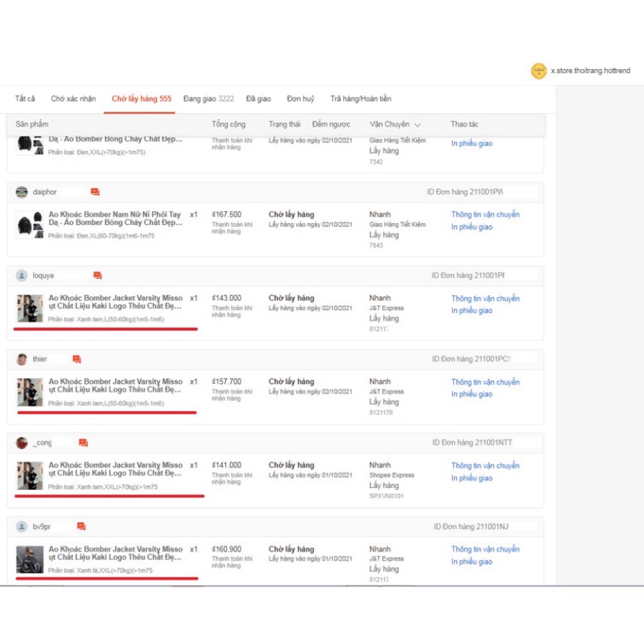
Task: Open x.store.thoitrang.hottrend account name
Action: pyautogui.click(x=591, y=70)
